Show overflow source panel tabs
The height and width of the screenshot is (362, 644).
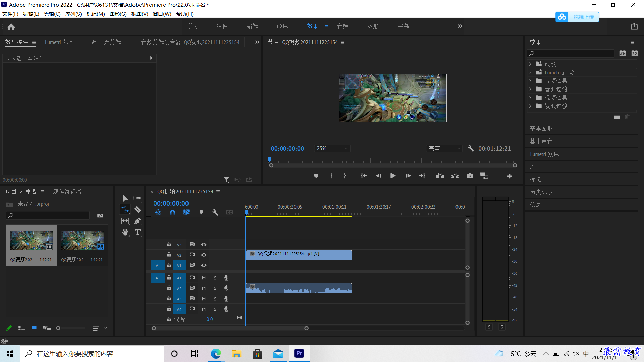click(257, 42)
